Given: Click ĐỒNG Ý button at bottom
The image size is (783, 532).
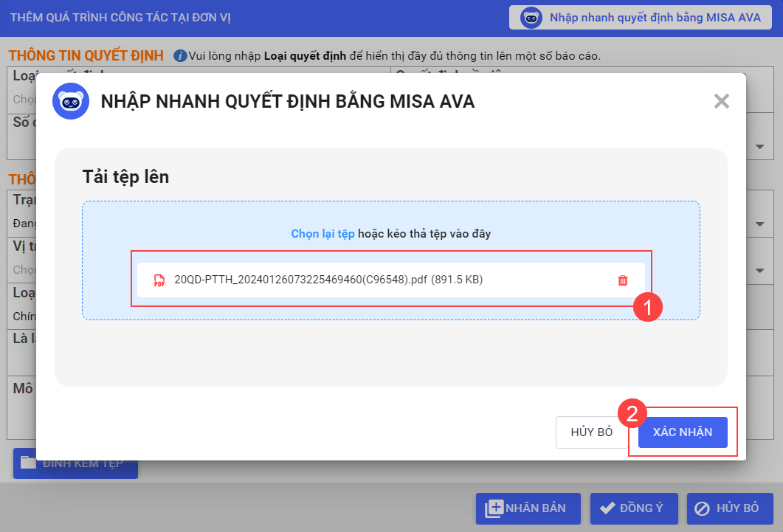Looking at the screenshot, I should (634, 508).
